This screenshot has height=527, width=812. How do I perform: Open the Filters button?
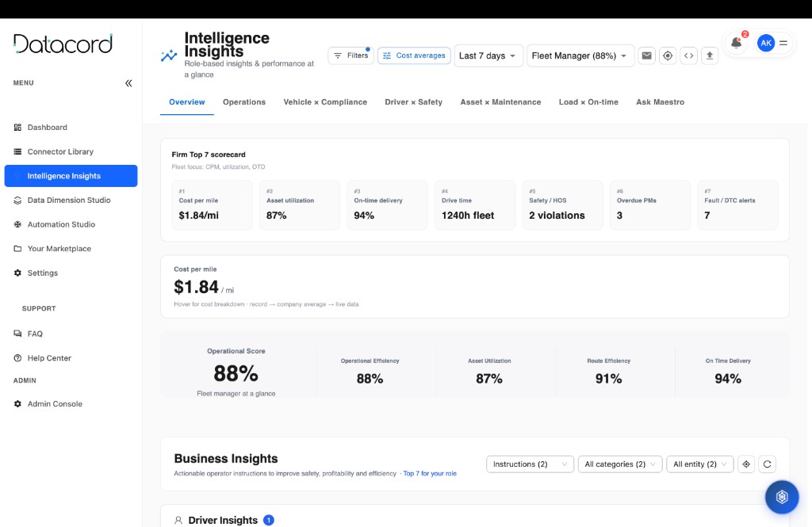351,55
